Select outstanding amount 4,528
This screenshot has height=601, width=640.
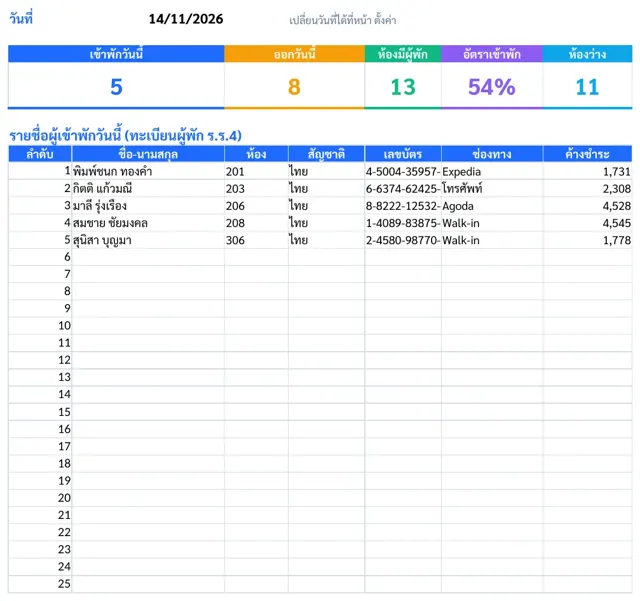(587, 205)
